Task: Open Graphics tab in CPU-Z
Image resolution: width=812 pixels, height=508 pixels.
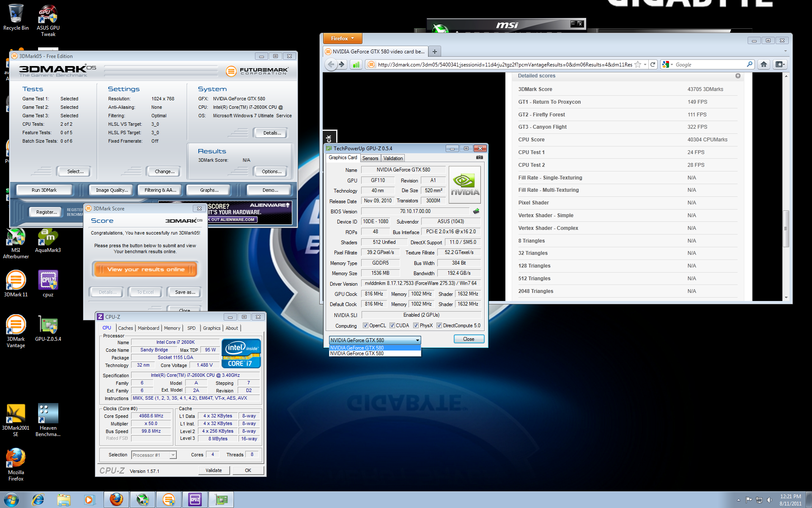Action: tap(211, 328)
